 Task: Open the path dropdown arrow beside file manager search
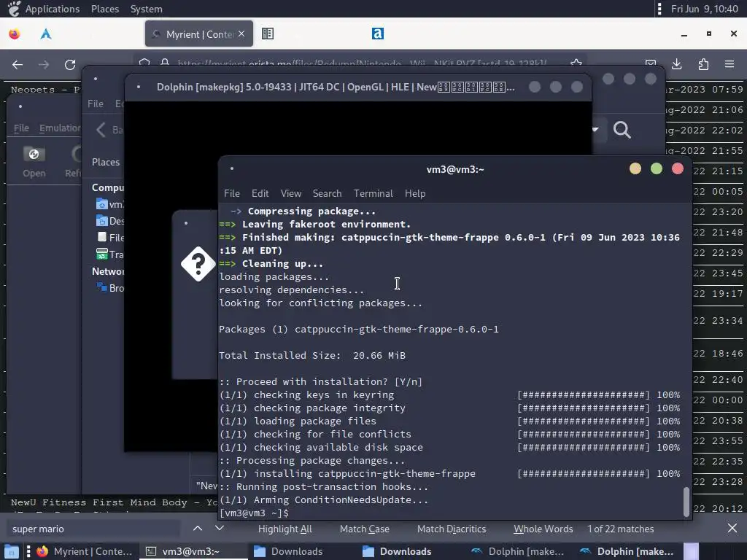pos(595,130)
